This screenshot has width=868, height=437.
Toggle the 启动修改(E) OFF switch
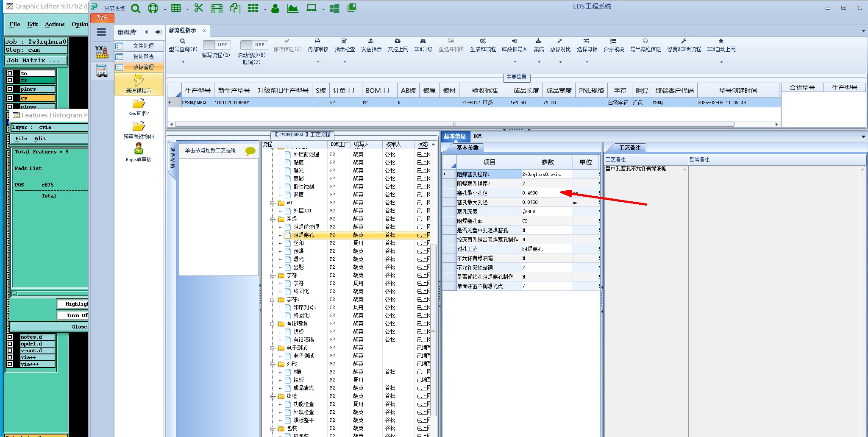pyautogui.click(x=254, y=45)
